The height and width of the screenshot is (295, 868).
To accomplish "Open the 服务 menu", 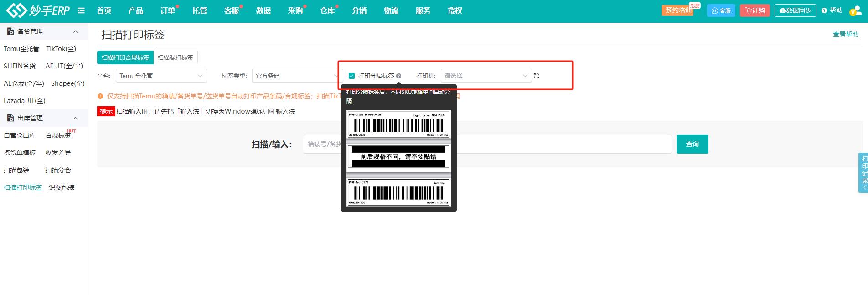I will (423, 10).
